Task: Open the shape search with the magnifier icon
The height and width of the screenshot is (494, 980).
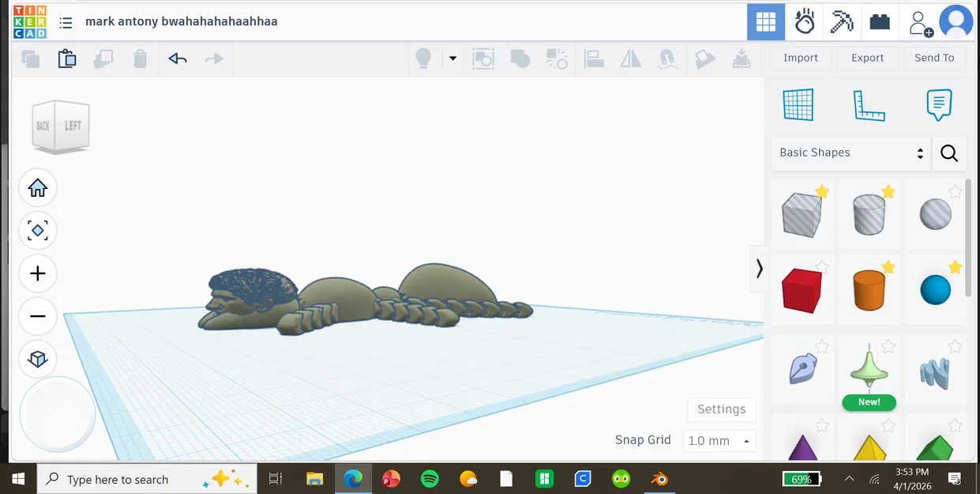Action: click(x=949, y=153)
